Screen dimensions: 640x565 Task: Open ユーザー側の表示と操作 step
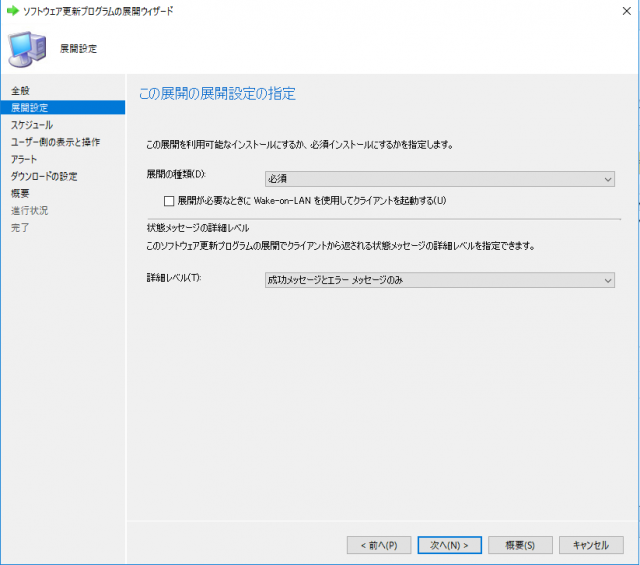pos(55,142)
